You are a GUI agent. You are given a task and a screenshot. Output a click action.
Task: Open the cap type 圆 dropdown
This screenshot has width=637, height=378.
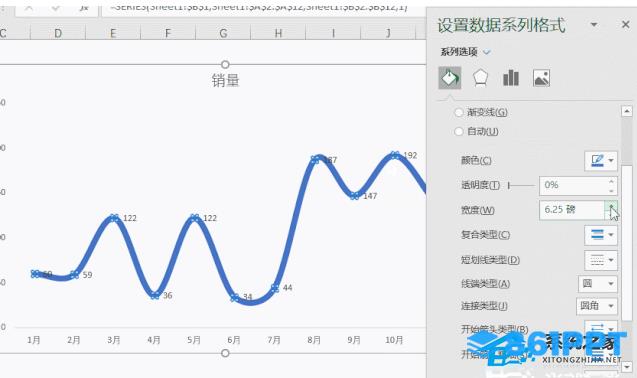pyautogui.click(x=597, y=284)
